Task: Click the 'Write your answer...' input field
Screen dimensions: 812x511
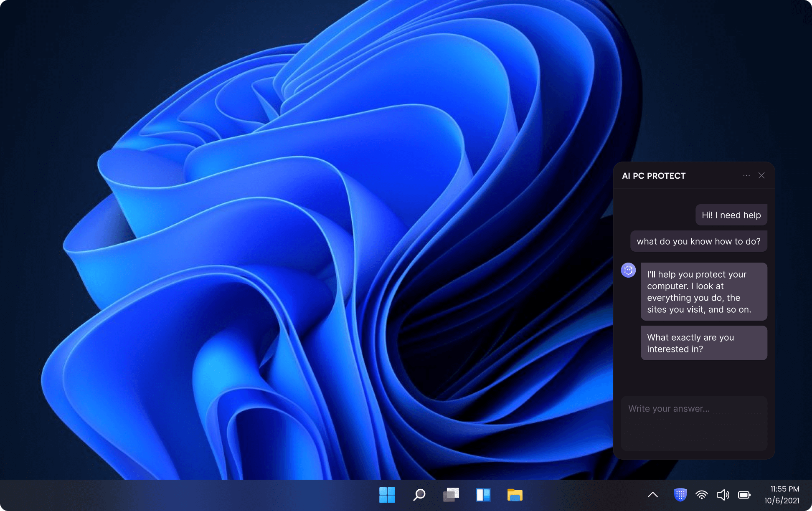Action: 694,423
